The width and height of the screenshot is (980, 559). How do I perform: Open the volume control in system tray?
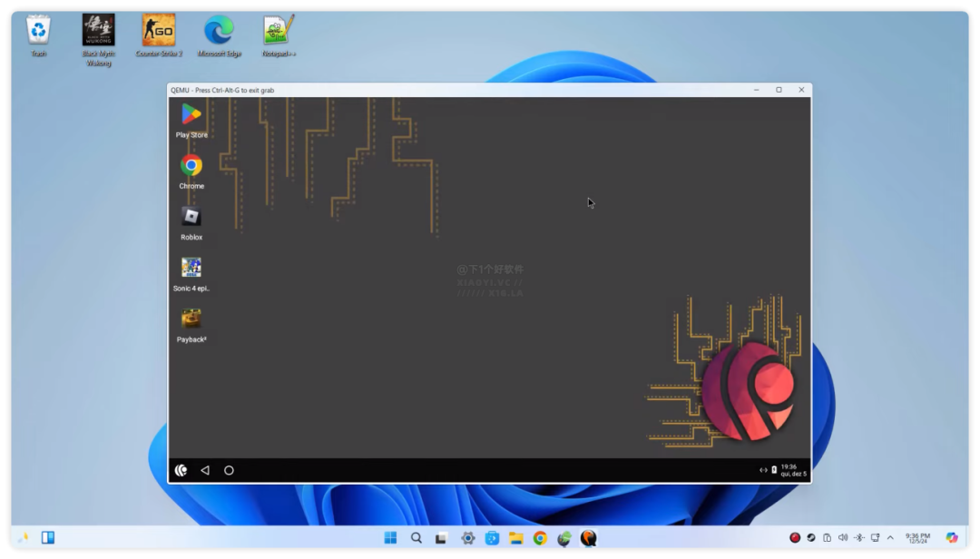[x=842, y=538]
